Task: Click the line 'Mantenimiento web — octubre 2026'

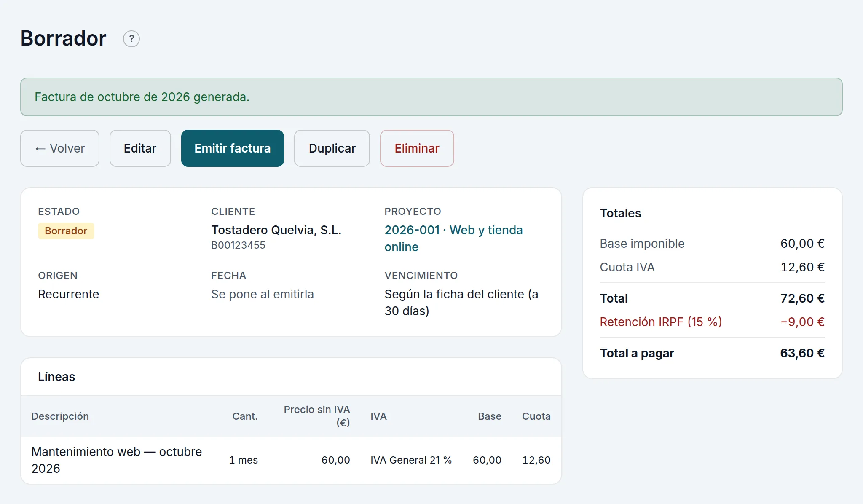Action: (117, 460)
